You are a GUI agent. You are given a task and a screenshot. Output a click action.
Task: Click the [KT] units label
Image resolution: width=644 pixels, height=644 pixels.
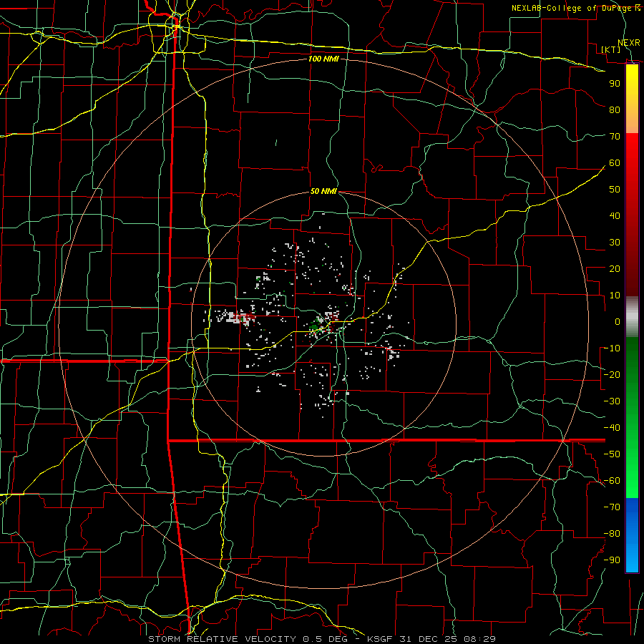pos(611,49)
